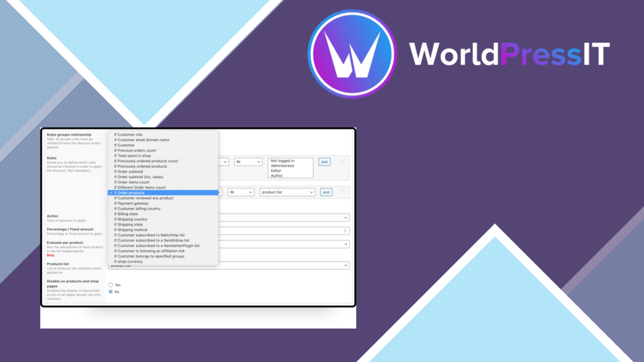Click 'and' button on first rule
644x362 pixels.
(325, 162)
